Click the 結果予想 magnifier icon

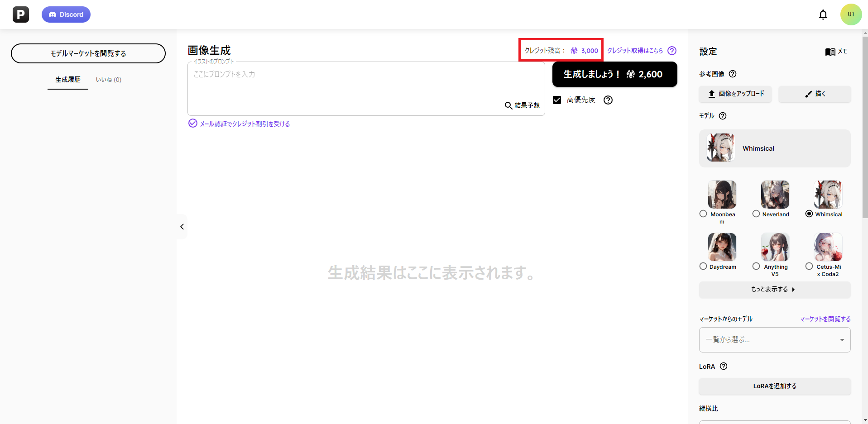(508, 105)
